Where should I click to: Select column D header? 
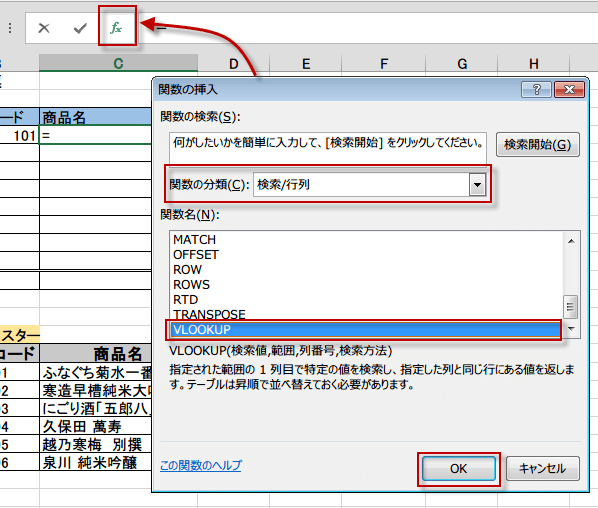coord(233,64)
